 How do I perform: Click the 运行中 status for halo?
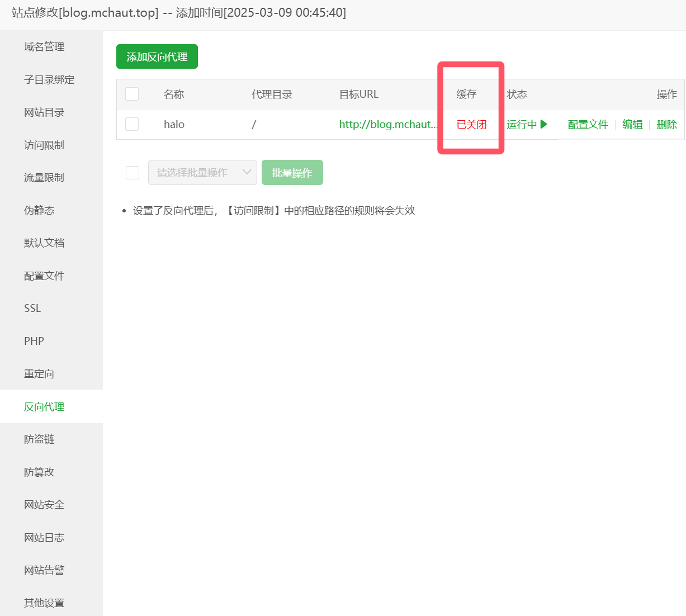point(521,124)
